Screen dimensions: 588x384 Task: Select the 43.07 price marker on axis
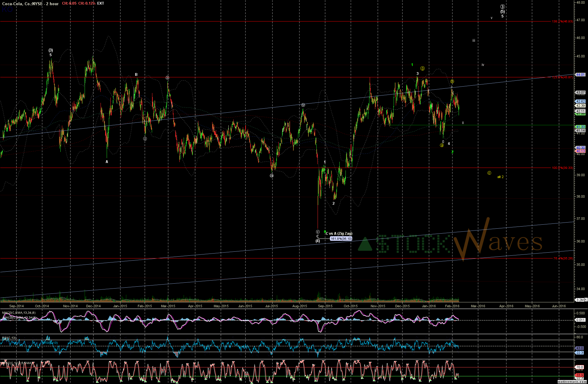[x=580, y=92]
